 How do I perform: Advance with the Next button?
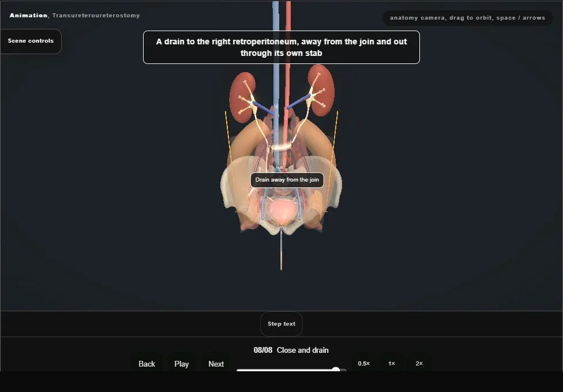[x=216, y=364]
